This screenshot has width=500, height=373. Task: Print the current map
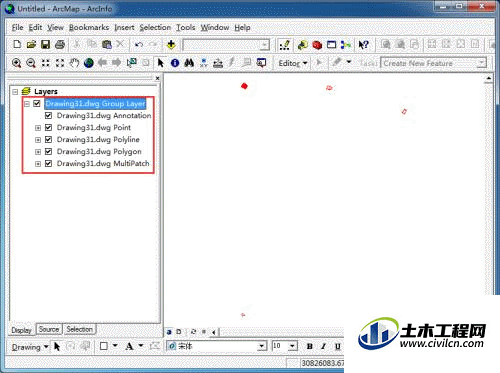pos(60,44)
